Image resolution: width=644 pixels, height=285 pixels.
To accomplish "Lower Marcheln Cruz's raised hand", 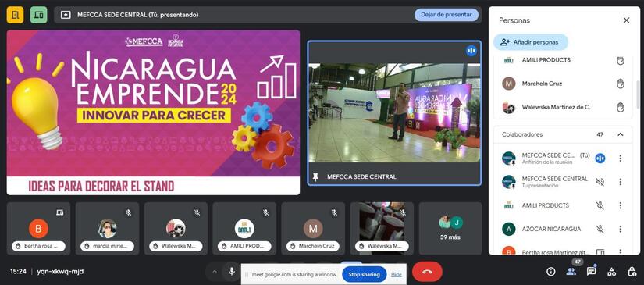I will [x=620, y=84].
